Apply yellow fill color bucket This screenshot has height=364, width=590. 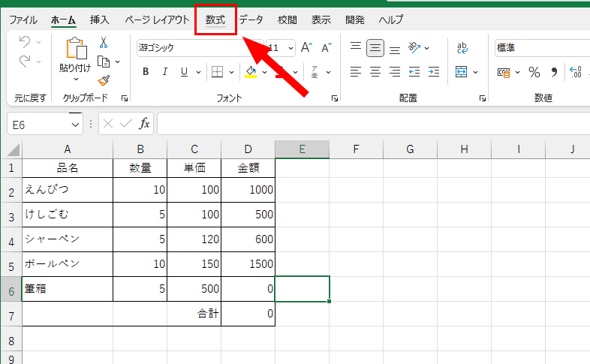point(251,71)
